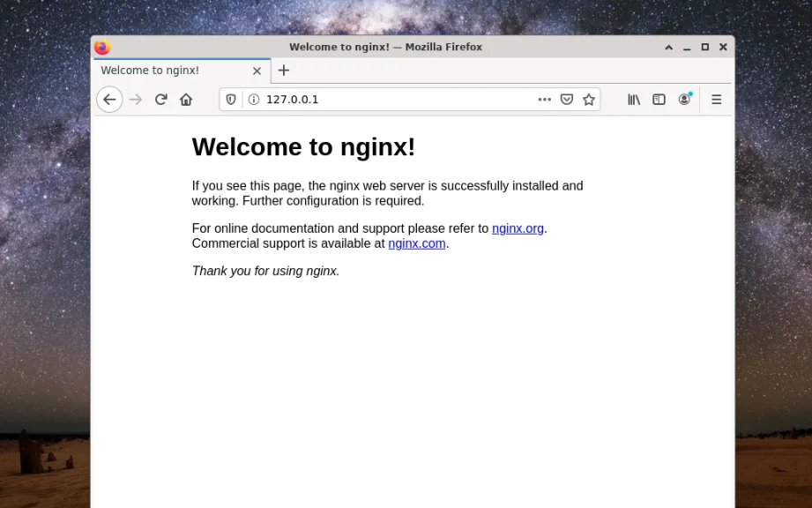Open the page actions menu
The width and height of the screenshot is (812, 508).
[545, 99]
